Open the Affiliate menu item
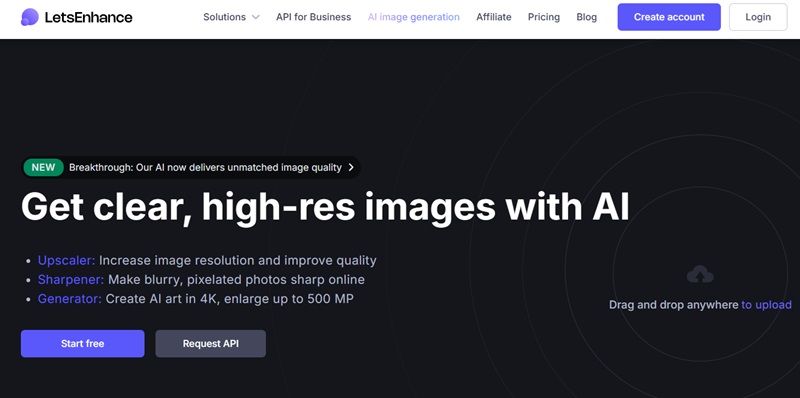800x398 pixels. pyautogui.click(x=493, y=17)
